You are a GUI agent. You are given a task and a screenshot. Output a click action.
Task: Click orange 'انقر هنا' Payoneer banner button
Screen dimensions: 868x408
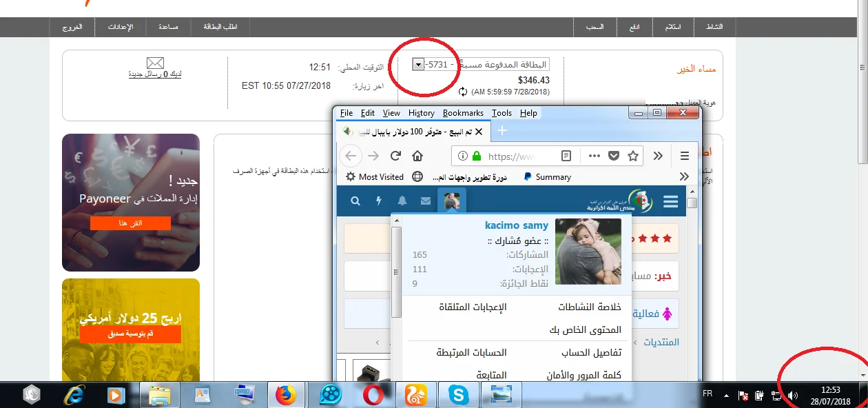(130, 223)
